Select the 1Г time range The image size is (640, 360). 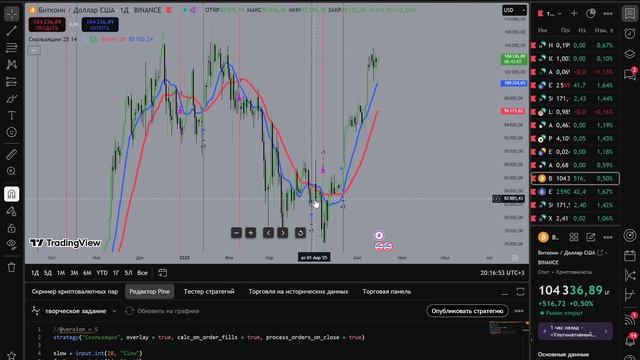pyautogui.click(x=116, y=273)
